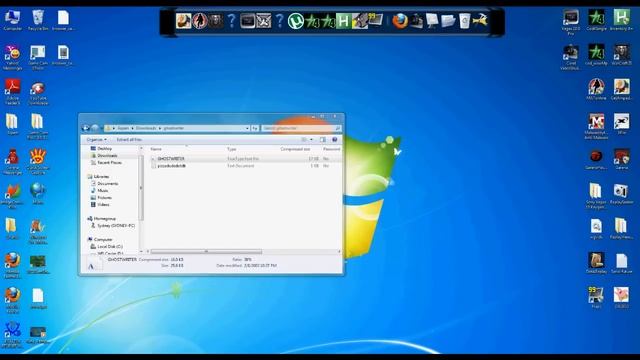Click Downloads in the address breadcrumb
The height and width of the screenshot is (360, 640).
[146, 128]
